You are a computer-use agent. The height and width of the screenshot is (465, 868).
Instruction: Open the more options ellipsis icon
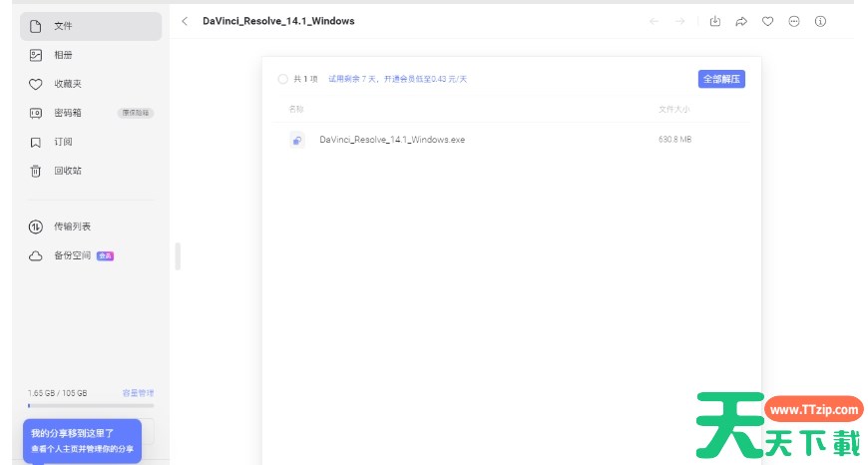(x=794, y=21)
